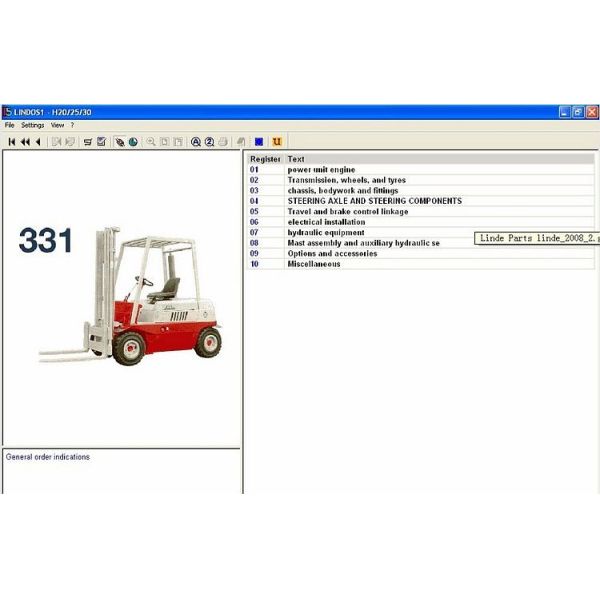Click the orange U toolbar icon

coord(277,142)
